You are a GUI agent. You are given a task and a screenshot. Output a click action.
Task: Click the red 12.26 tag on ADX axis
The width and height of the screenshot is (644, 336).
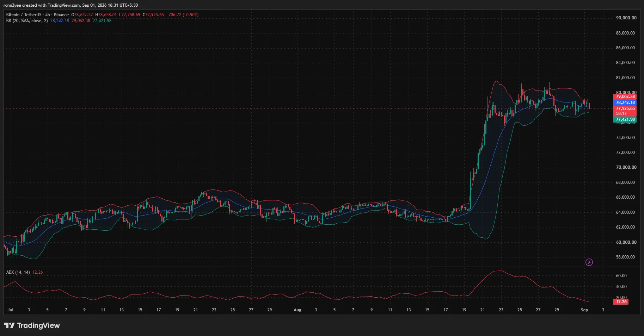click(x=621, y=302)
